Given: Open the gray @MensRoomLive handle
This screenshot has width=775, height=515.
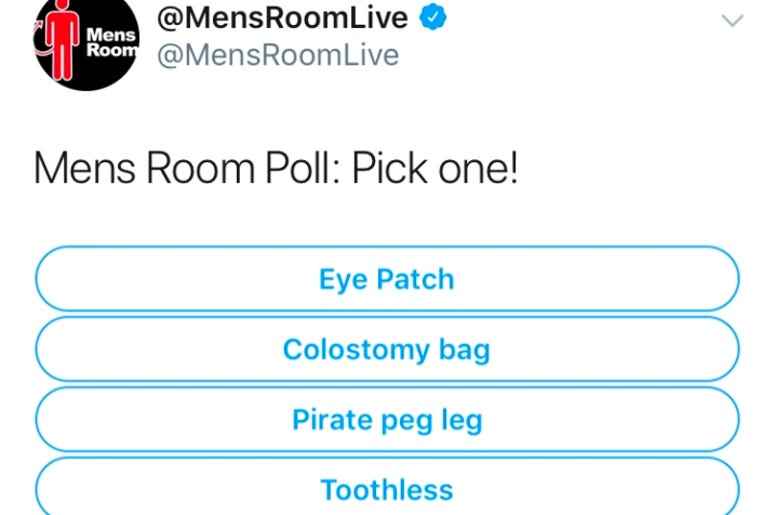Looking at the screenshot, I should coord(278,55).
